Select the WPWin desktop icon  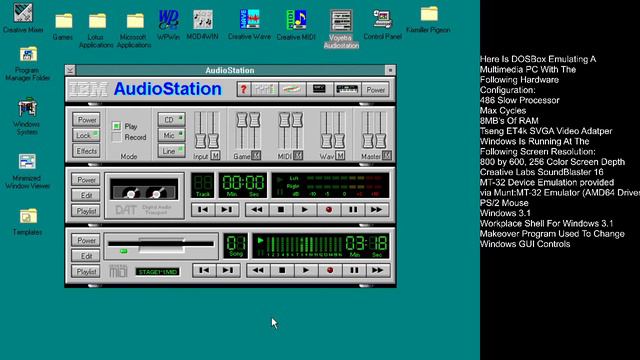click(168, 24)
